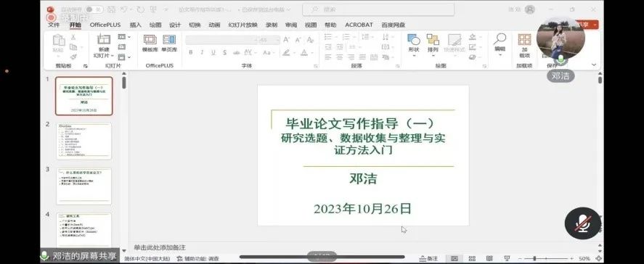The width and height of the screenshot is (644, 264).
Task: Open the 模板库 template library
Action: pyautogui.click(x=150, y=43)
